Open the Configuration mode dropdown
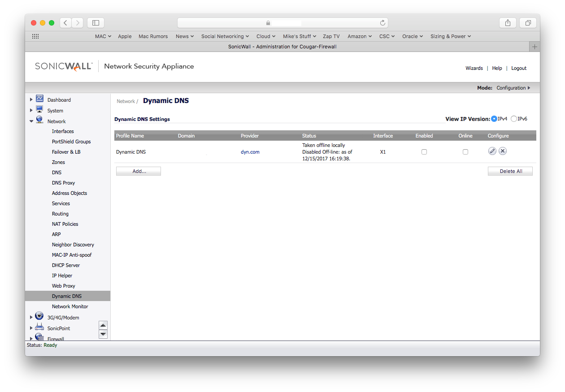The width and height of the screenshot is (565, 392). tap(513, 88)
